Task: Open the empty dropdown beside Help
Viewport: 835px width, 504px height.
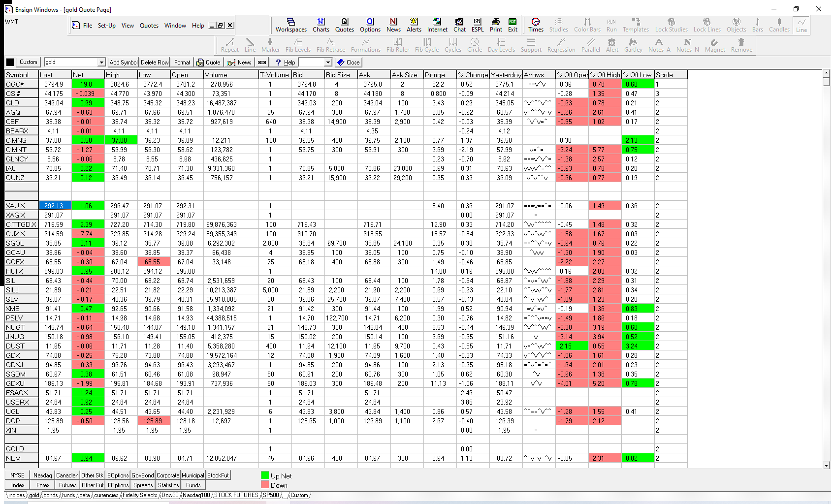Action: pyautogui.click(x=328, y=63)
